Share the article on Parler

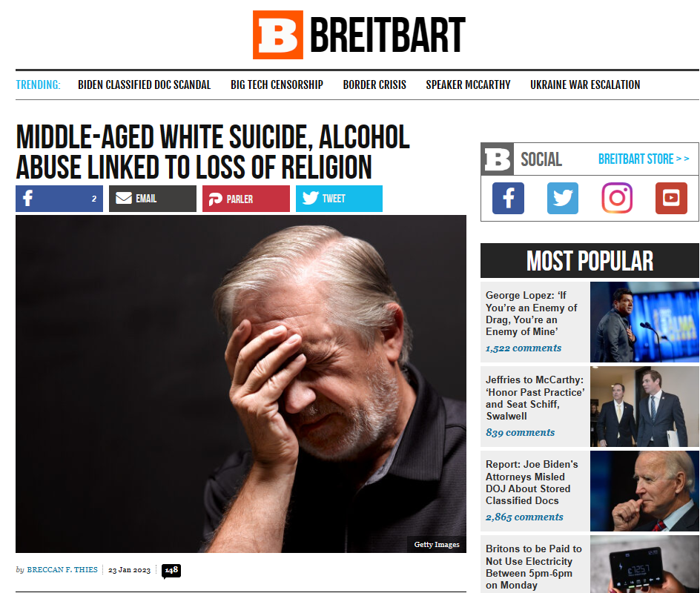tap(246, 199)
